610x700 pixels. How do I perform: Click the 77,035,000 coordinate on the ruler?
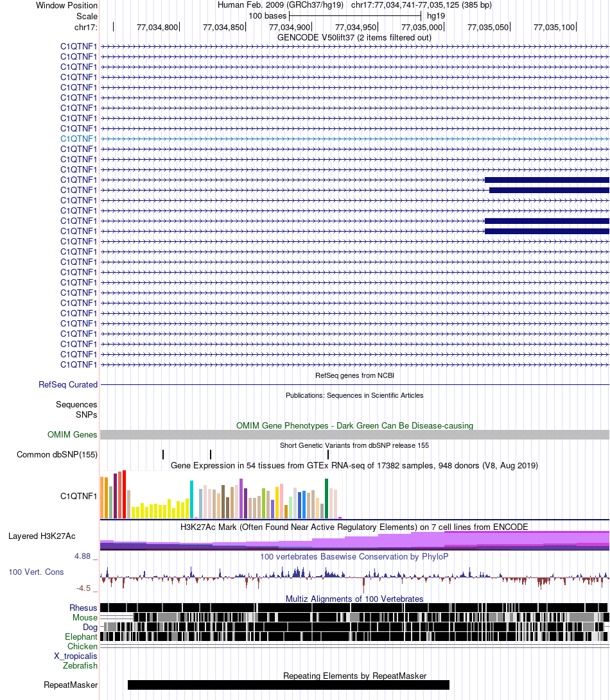421,27
